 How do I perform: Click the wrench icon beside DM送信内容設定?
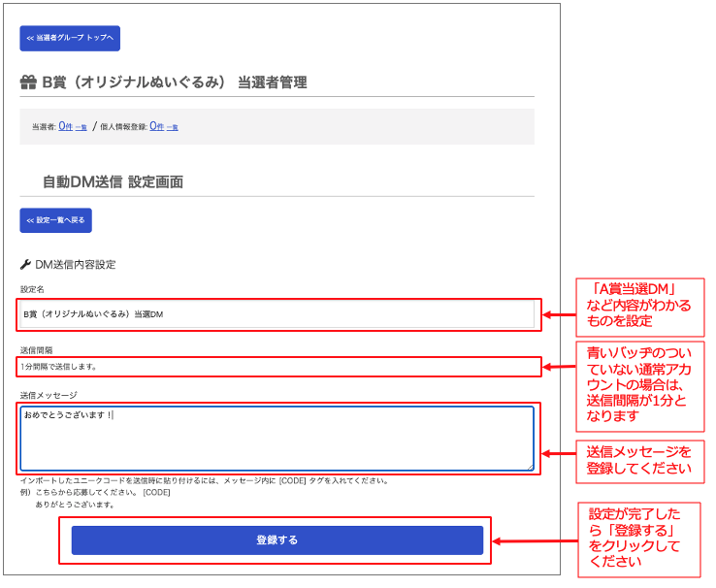(25, 263)
